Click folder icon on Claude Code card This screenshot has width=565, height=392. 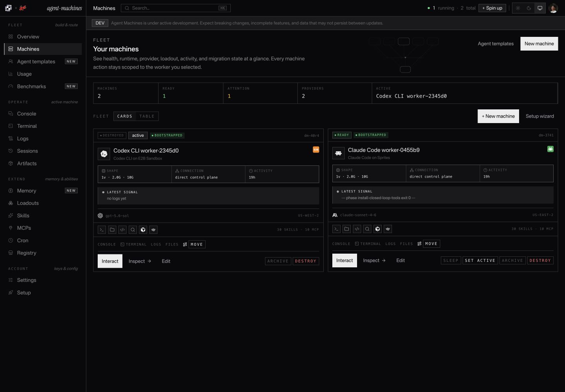pos(347,229)
